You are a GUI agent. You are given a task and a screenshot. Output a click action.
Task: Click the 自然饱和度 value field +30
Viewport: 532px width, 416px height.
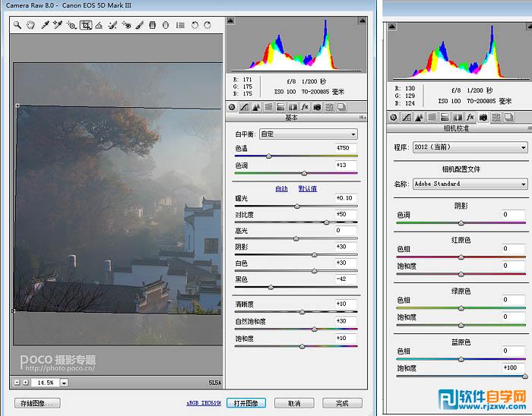click(x=346, y=321)
